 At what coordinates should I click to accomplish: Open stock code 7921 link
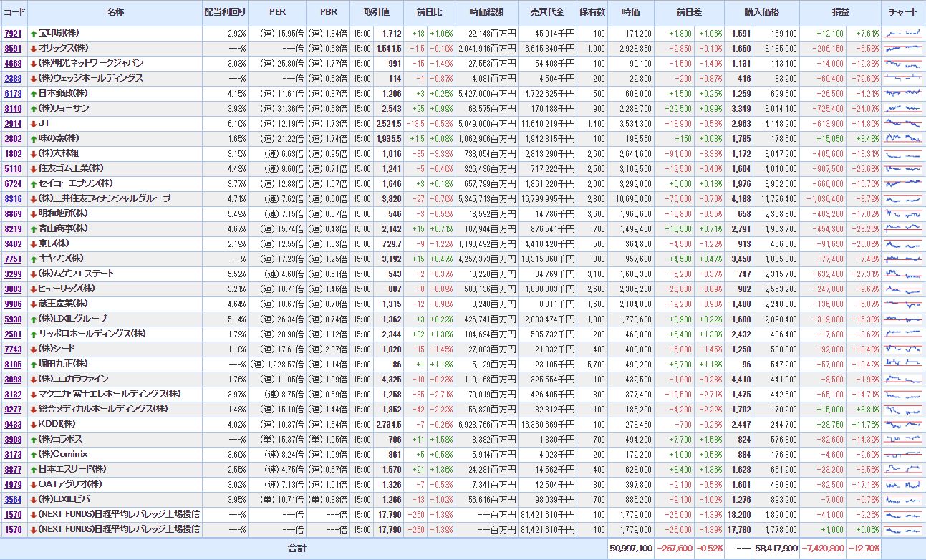13,34
